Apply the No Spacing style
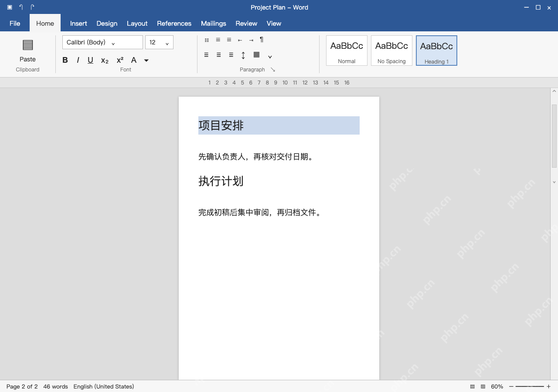The image size is (558, 392). click(x=391, y=51)
